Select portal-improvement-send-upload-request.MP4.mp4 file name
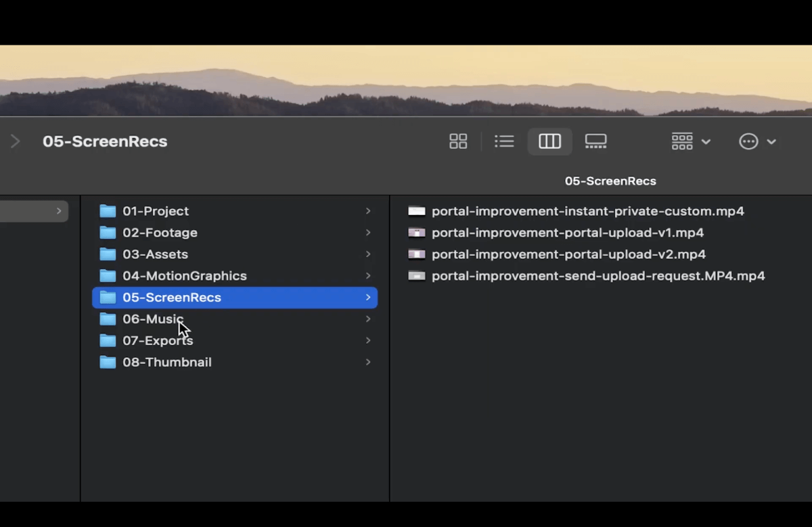The height and width of the screenshot is (527, 812). pyautogui.click(x=598, y=276)
